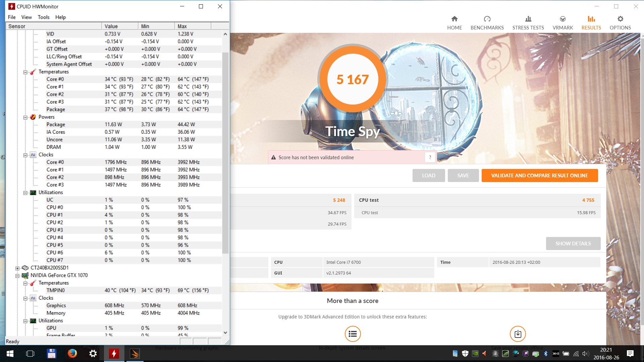Open the VRMARK tab
Image resolution: width=644 pixels, height=362 pixels.
pyautogui.click(x=562, y=23)
